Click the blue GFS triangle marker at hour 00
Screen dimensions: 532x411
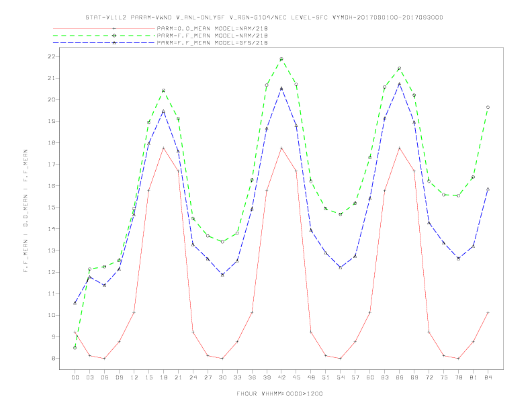[75, 303]
